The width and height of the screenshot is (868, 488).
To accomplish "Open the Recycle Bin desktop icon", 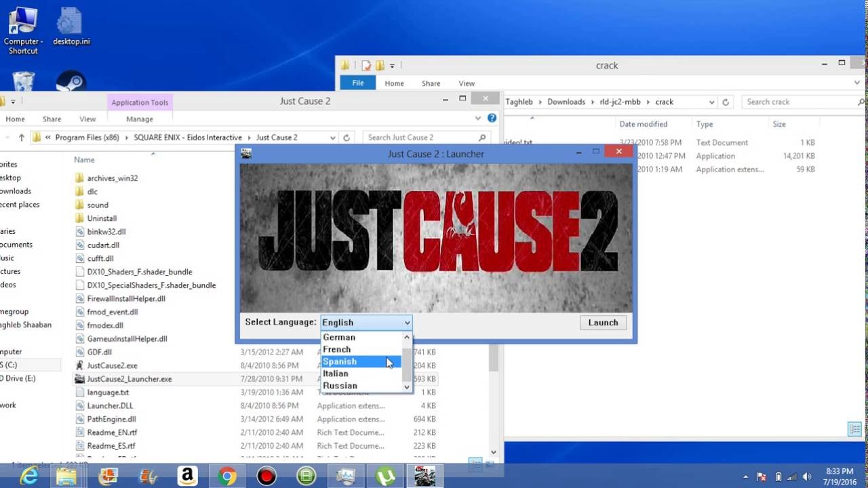I will coord(24,82).
